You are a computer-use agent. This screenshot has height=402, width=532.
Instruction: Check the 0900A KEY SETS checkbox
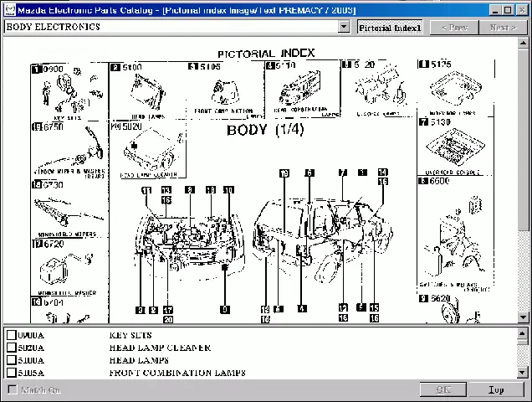pyautogui.click(x=12, y=335)
